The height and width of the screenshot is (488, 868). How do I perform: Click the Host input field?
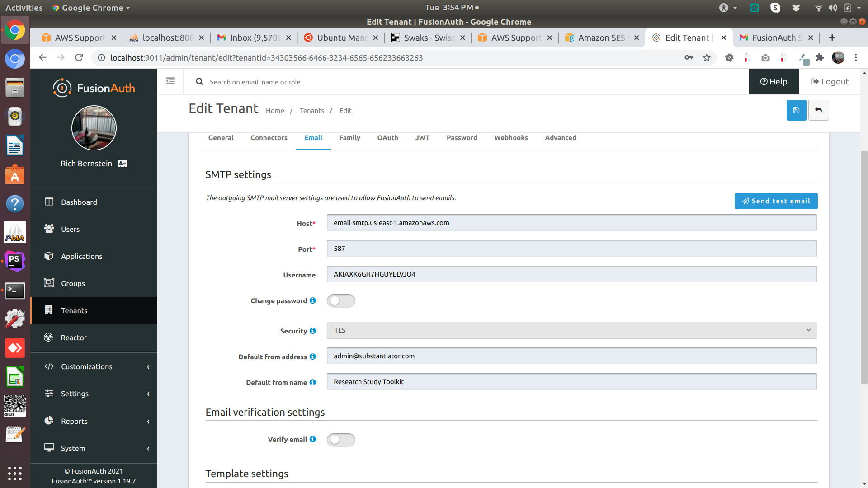click(572, 222)
